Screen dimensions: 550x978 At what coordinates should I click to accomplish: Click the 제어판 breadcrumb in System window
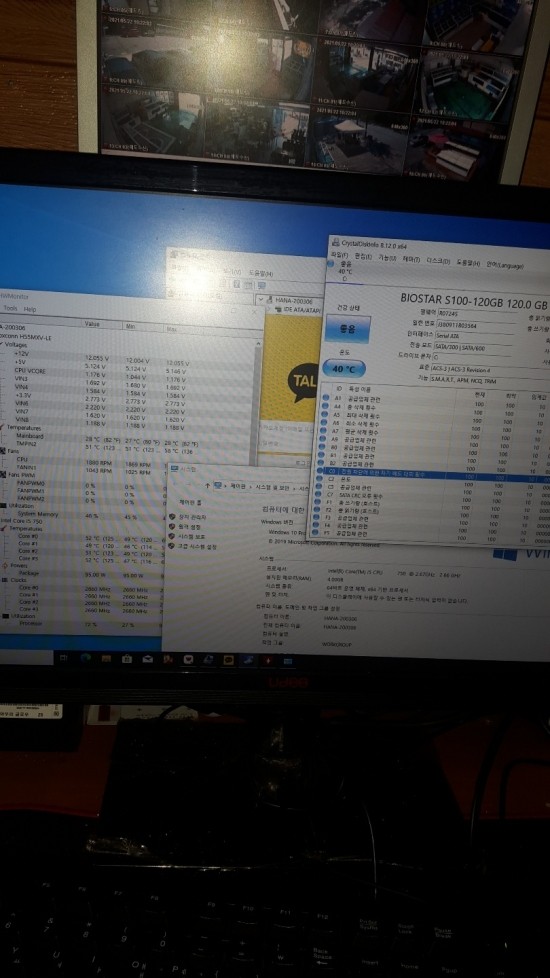coord(238,487)
